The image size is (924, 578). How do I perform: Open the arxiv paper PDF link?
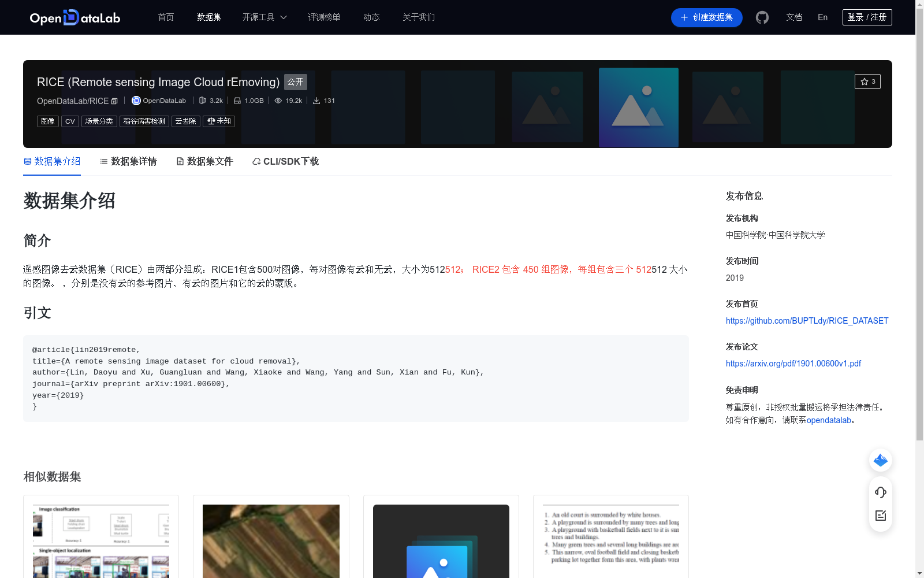click(x=793, y=364)
